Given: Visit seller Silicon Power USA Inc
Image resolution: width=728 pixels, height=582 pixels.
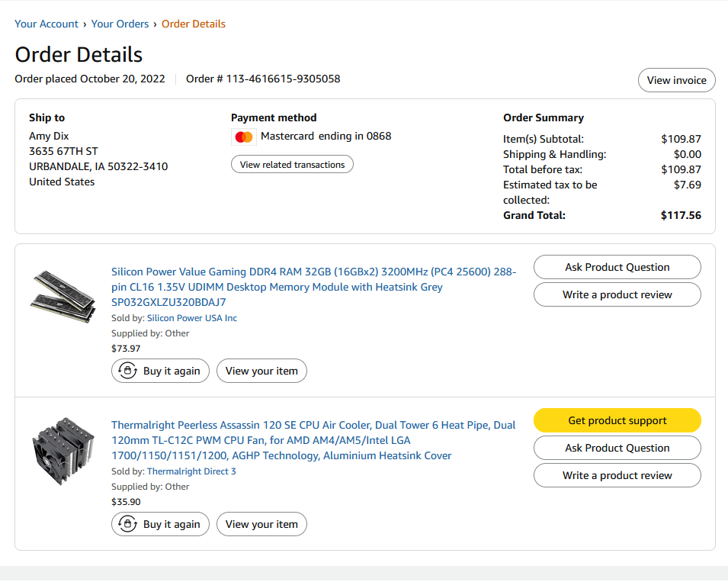Looking at the screenshot, I should [191, 318].
